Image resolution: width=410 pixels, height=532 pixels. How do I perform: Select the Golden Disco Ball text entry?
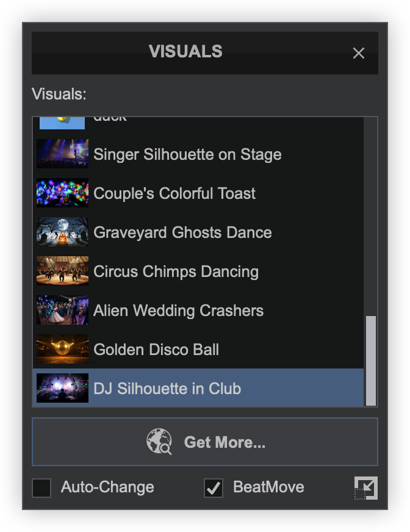pos(156,350)
